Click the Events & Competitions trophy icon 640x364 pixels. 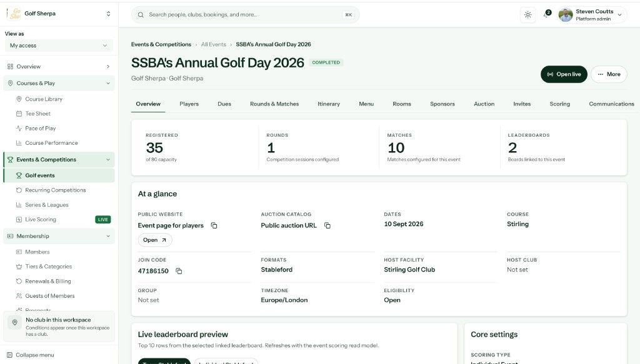coord(10,160)
